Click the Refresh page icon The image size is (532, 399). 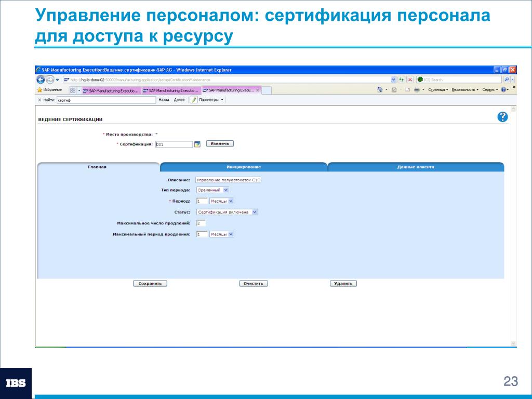tap(402, 79)
